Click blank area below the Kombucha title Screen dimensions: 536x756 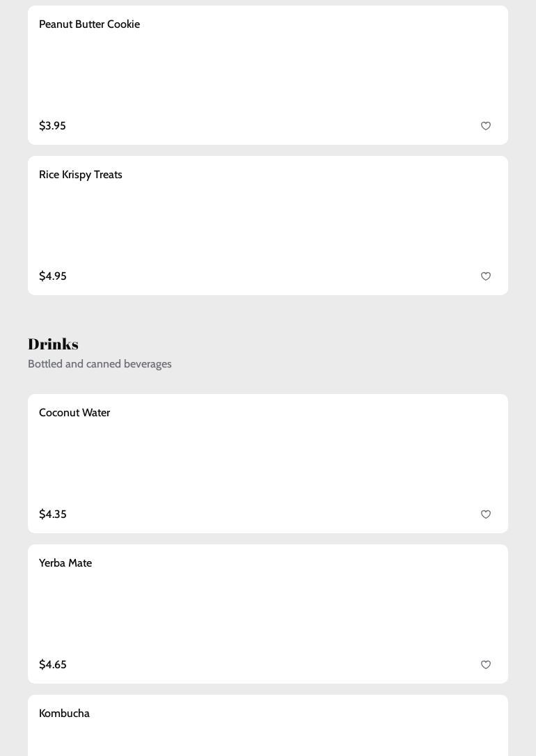(268, 739)
